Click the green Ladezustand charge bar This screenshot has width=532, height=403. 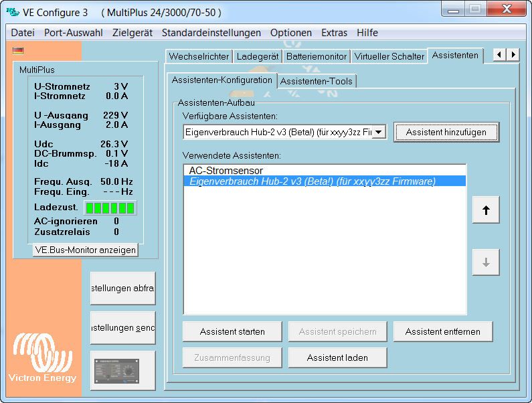[110, 208]
